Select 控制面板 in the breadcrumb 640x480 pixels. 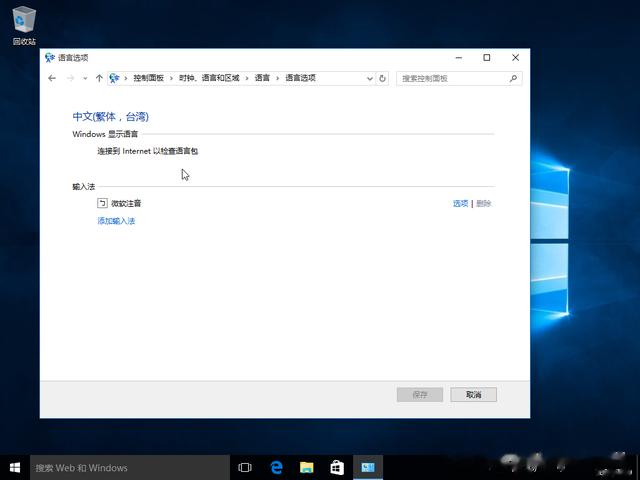tap(149, 78)
